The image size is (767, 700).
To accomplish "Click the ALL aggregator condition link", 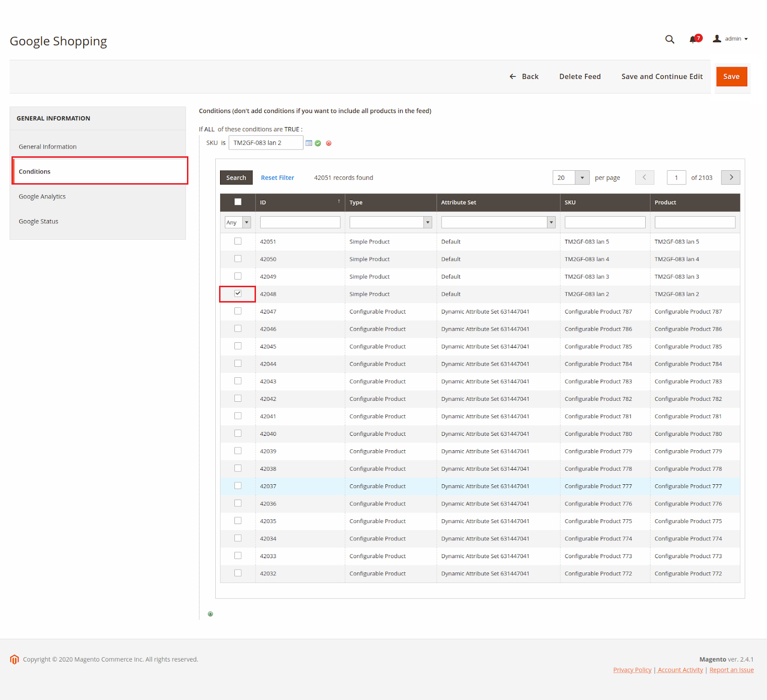I will [209, 129].
